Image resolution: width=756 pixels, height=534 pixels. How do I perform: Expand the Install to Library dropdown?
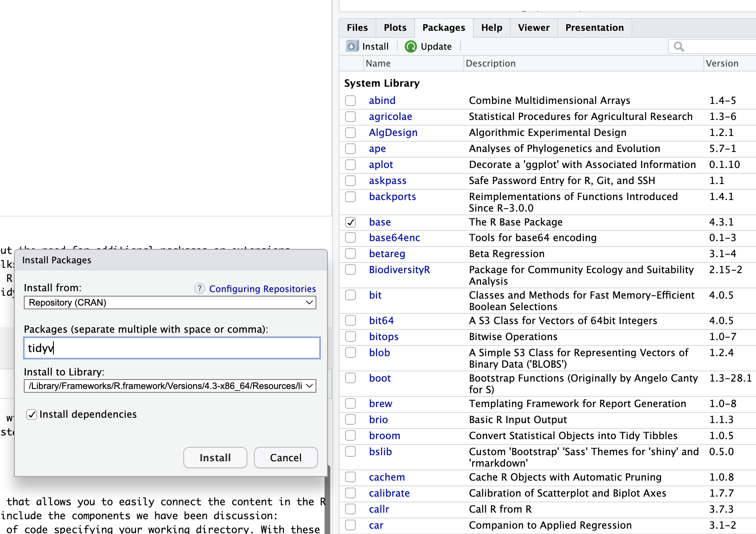(x=170, y=386)
